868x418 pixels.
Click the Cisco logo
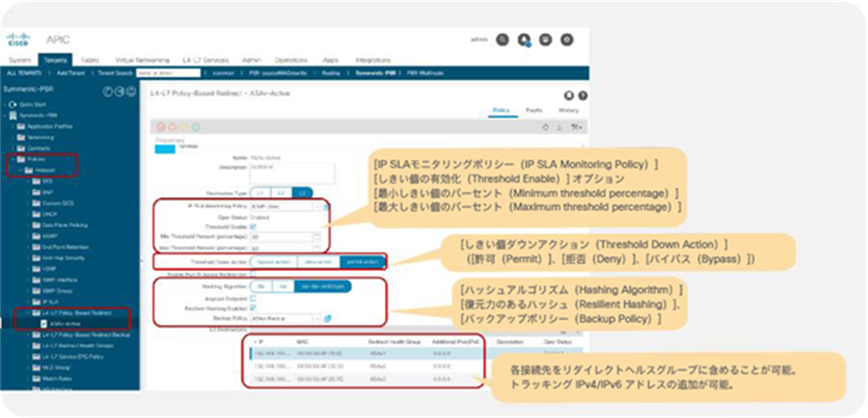click(18, 40)
